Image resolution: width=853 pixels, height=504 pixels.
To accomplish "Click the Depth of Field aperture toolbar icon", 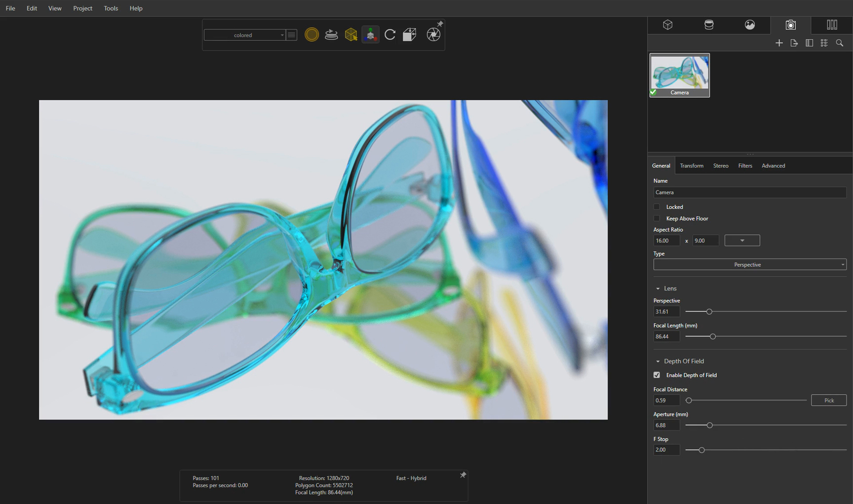I will 433,35.
